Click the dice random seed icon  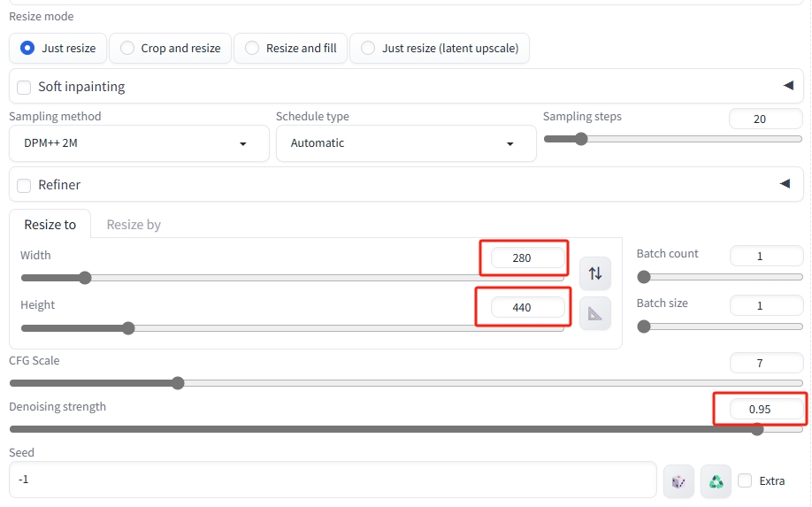[678, 481]
